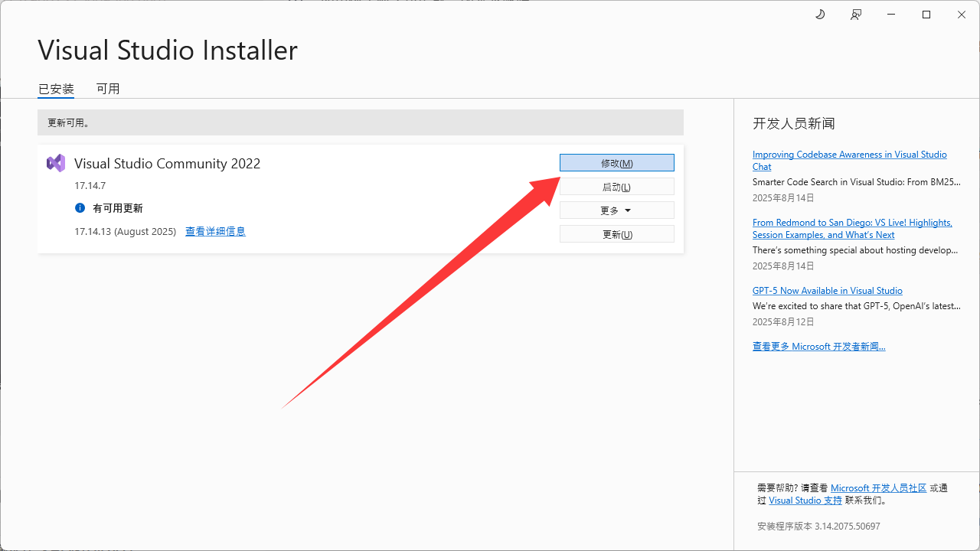Click the 更新可用。 notification banner
This screenshot has height=551, width=980.
361,122
